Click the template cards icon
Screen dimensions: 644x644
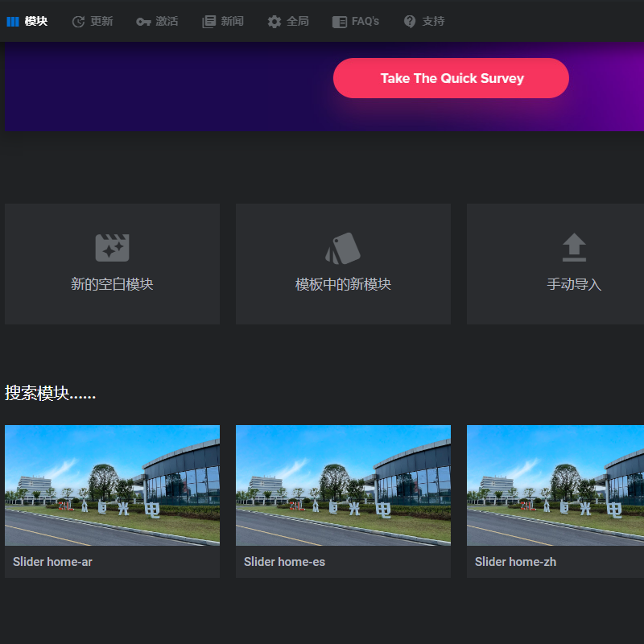coord(343,248)
